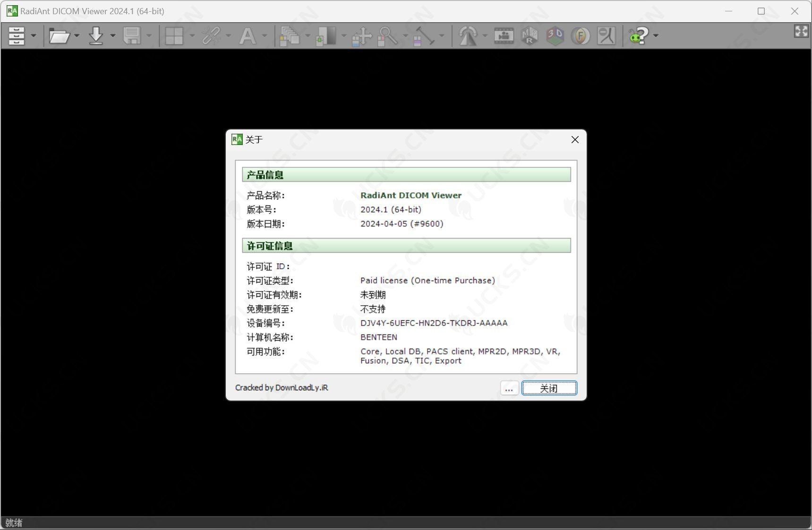This screenshot has height=530, width=812.
Task: Click the save floppy disk icon
Action: click(x=132, y=35)
